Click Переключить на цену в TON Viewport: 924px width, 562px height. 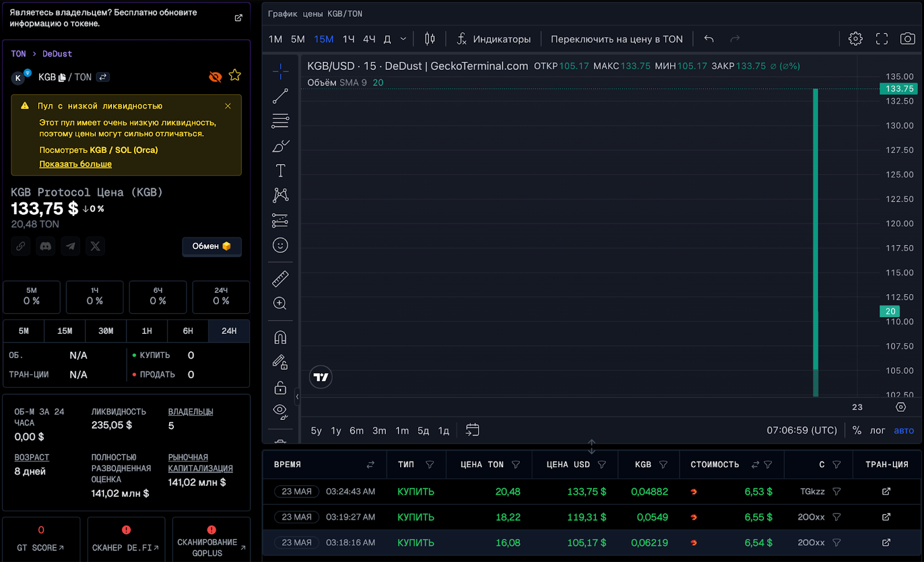point(617,39)
